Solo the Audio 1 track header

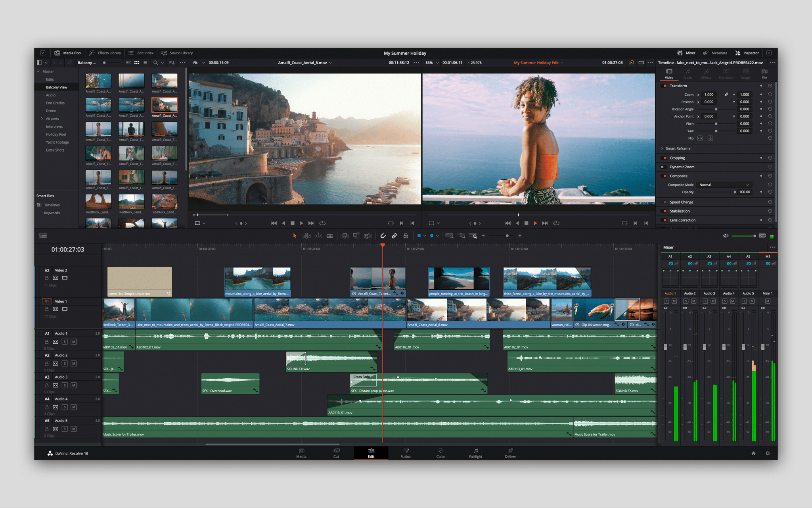[x=65, y=342]
